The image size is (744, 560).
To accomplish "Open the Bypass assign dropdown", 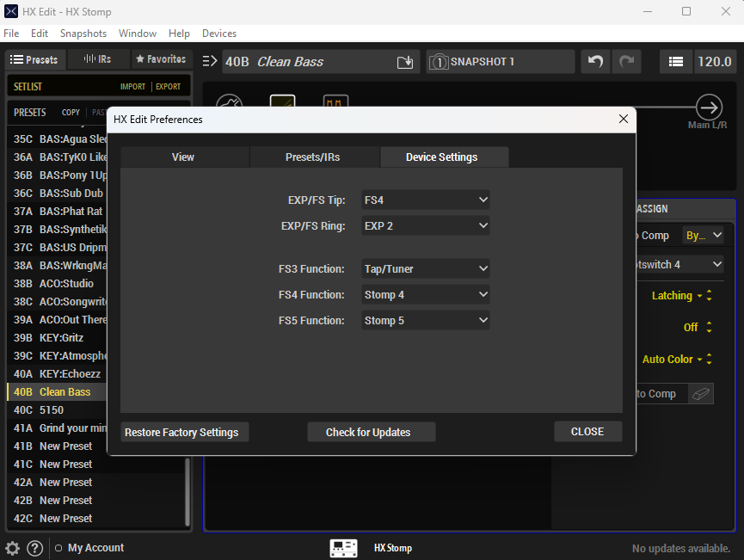I will (704, 236).
